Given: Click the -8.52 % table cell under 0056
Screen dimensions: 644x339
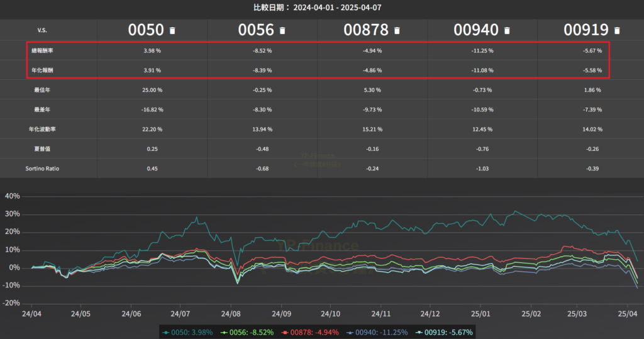Looking at the screenshot, I should 262,50.
